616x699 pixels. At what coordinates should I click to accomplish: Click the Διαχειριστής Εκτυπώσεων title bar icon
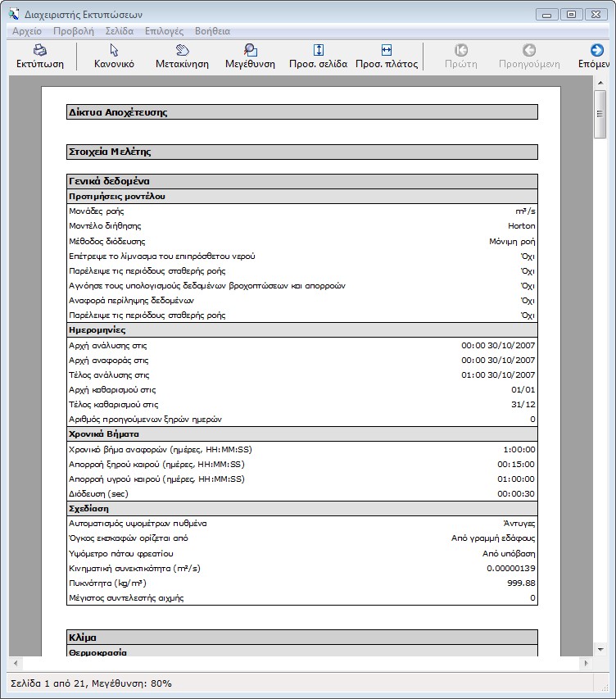pos(11,13)
